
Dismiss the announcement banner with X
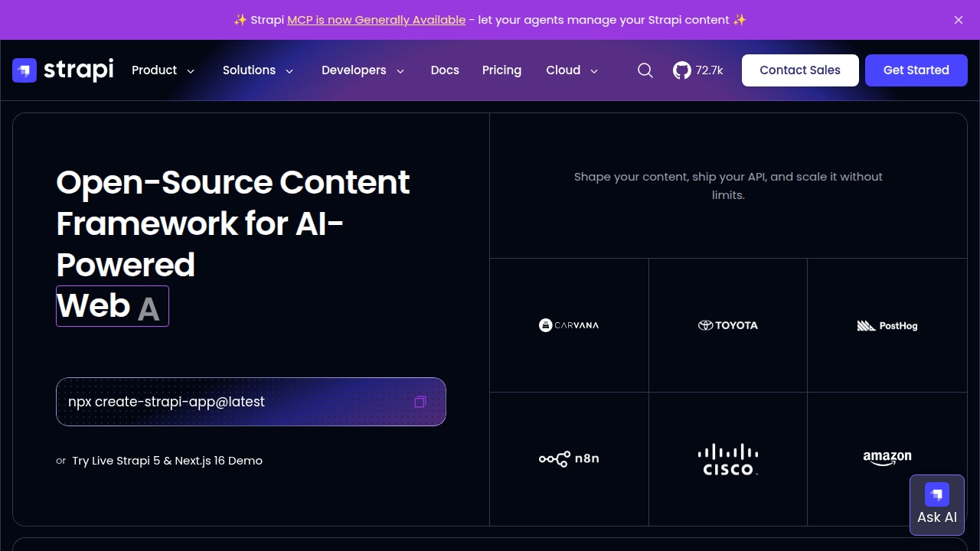point(959,20)
